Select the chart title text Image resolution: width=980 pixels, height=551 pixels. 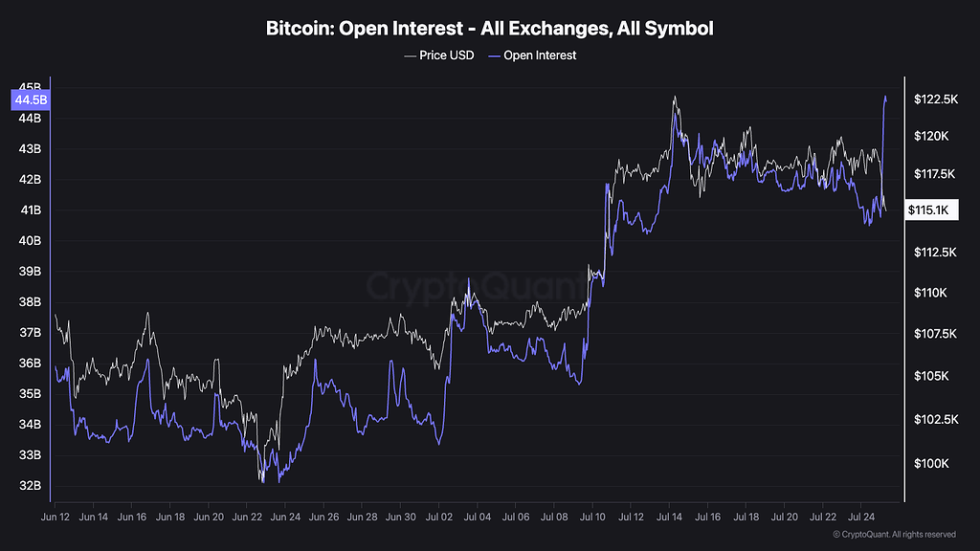(x=489, y=28)
